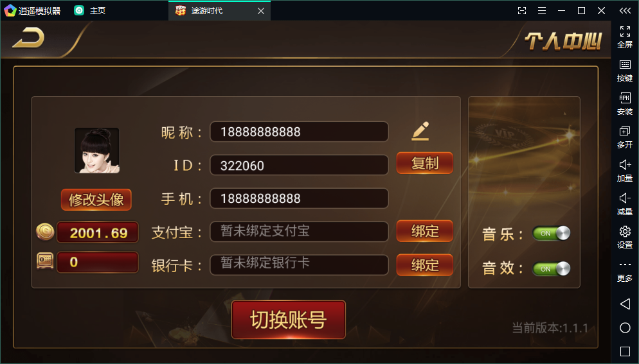Click the profile avatar thumbnail
639x364 pixels.
point(97,151)
